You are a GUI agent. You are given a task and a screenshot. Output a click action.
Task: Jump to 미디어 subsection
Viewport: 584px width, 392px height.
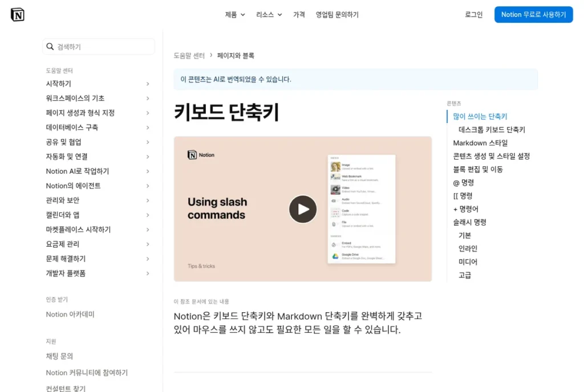click(468, 262)
